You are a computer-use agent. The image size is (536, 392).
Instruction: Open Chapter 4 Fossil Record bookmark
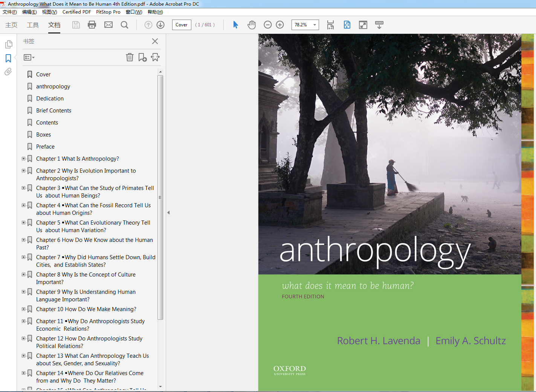coord(93,209)
